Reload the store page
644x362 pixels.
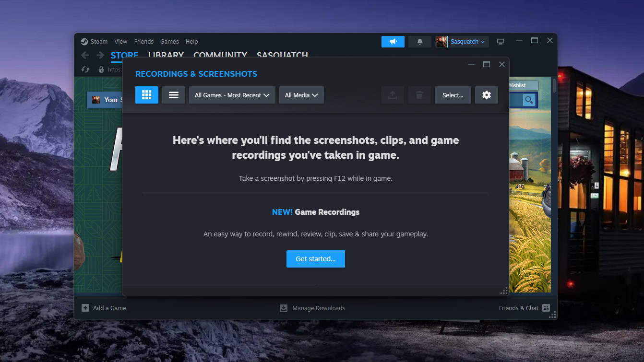point(85,70)
